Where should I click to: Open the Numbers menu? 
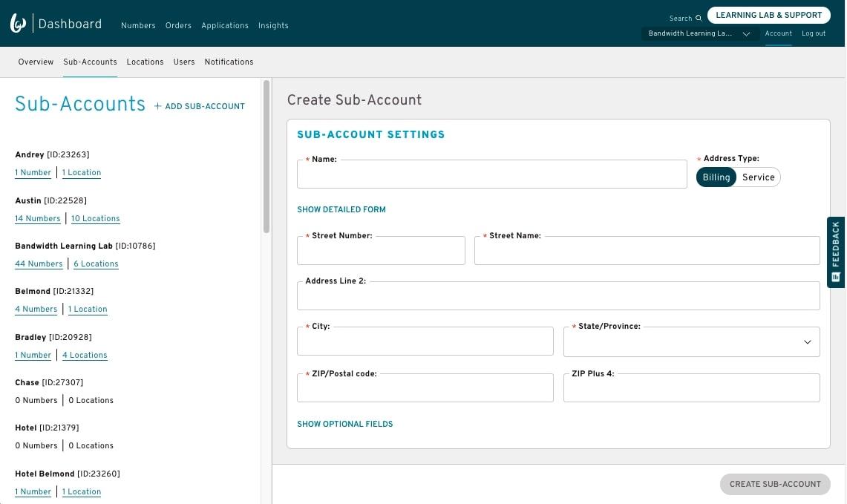[x=138, y=25]
